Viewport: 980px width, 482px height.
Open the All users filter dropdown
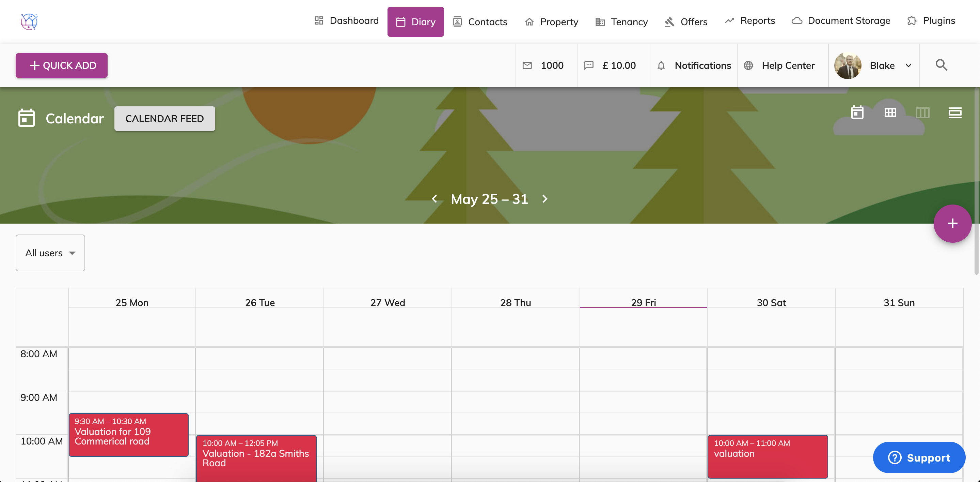click(50, 253)
